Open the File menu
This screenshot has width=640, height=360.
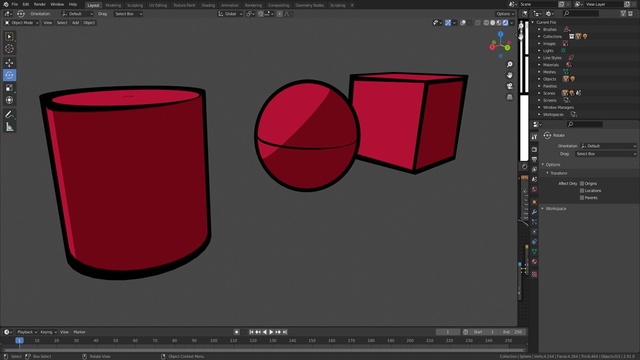(x=15, y=4)
